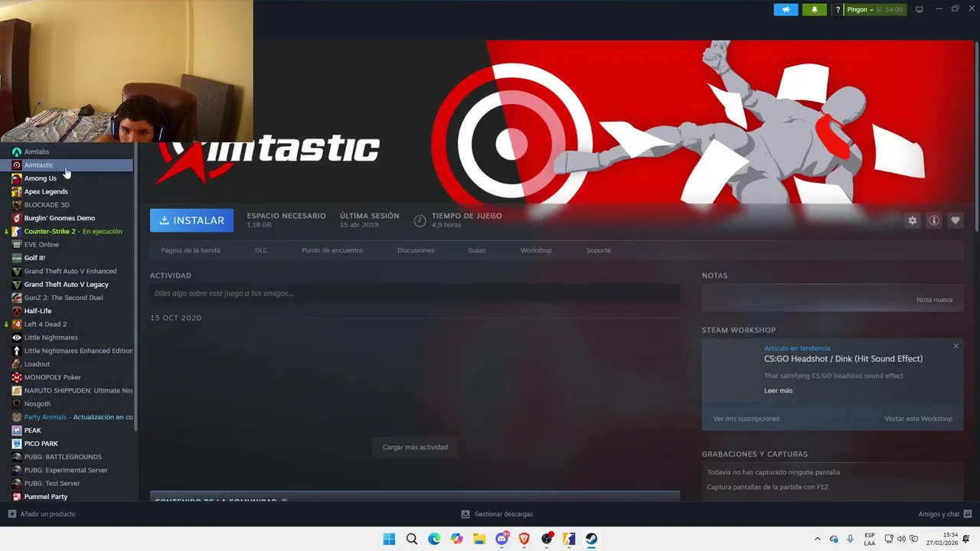Click the activity status input field

click(415, 293)
